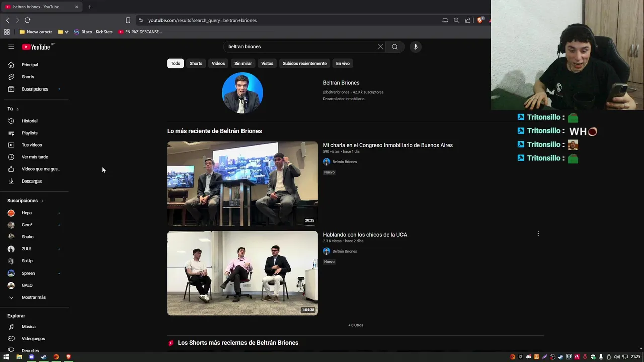Viewport: 644px width, 362px height.
Task: Click the magnifier search button
Action: 395,47
